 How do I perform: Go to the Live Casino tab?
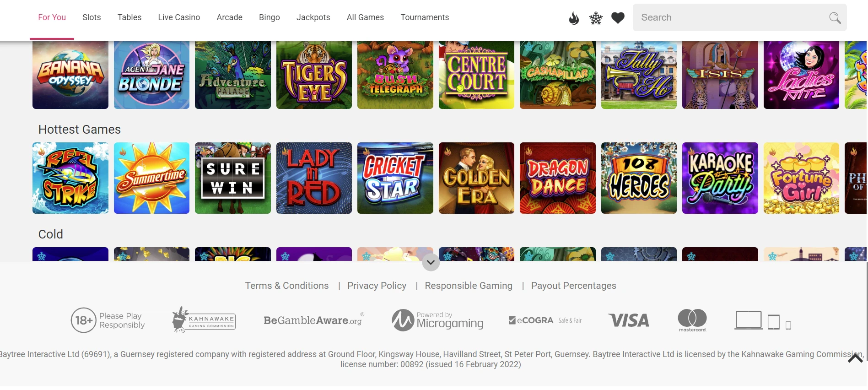click(179, 17)
